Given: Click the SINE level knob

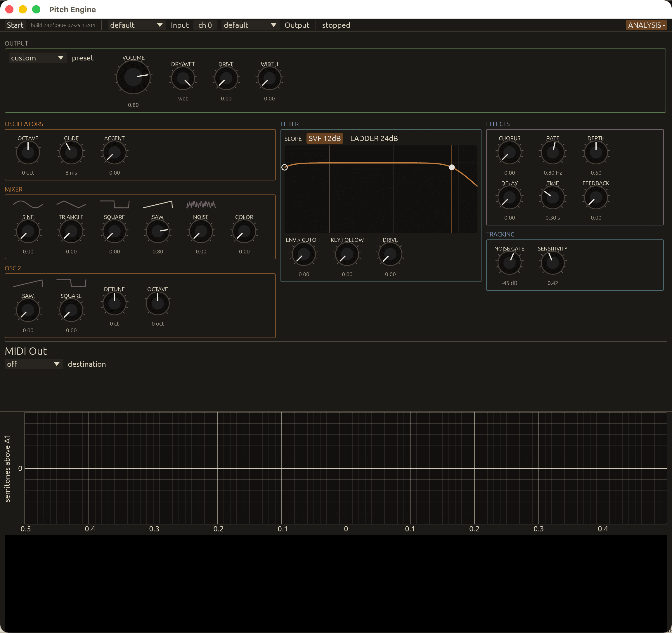Looking at the screenshot, I should 28,231.
